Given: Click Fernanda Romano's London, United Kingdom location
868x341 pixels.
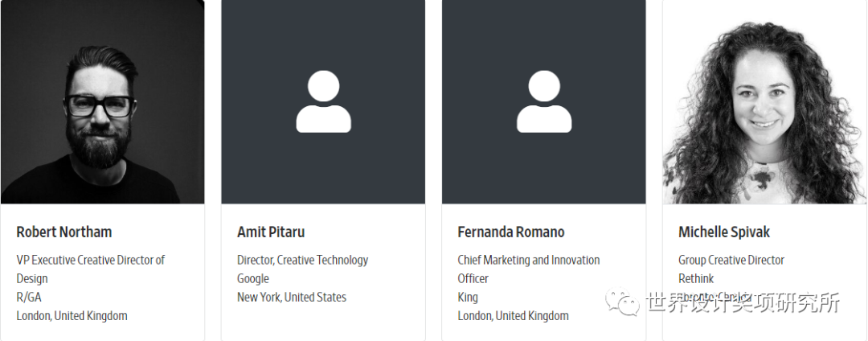Looking at the screenshot, I should tap(513, 315).
